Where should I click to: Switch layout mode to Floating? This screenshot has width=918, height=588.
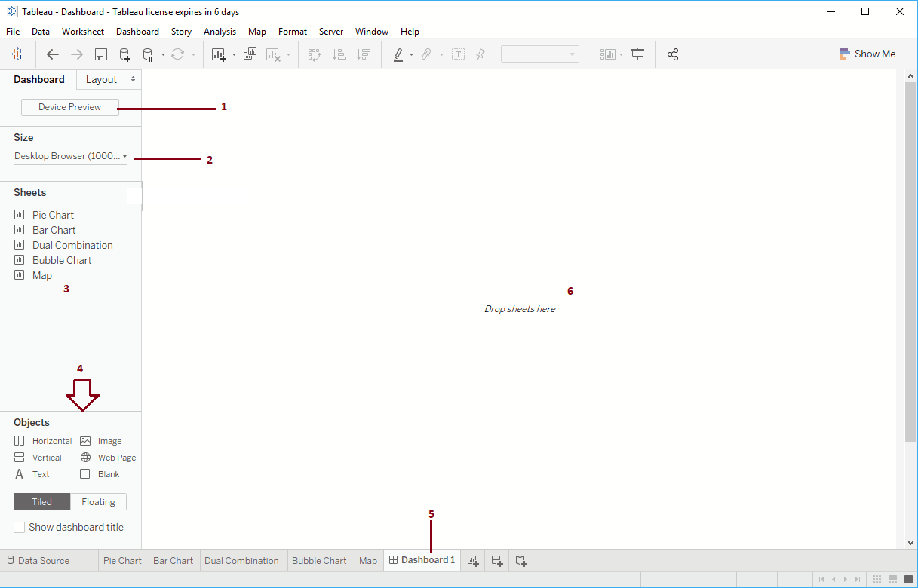pyautogui.click(x=98, y=501)
